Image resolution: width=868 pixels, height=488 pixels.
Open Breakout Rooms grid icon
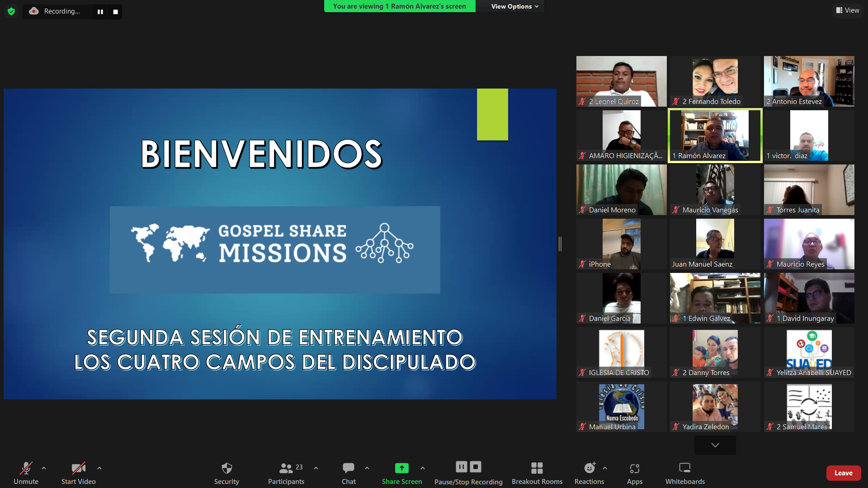point(537,468)
